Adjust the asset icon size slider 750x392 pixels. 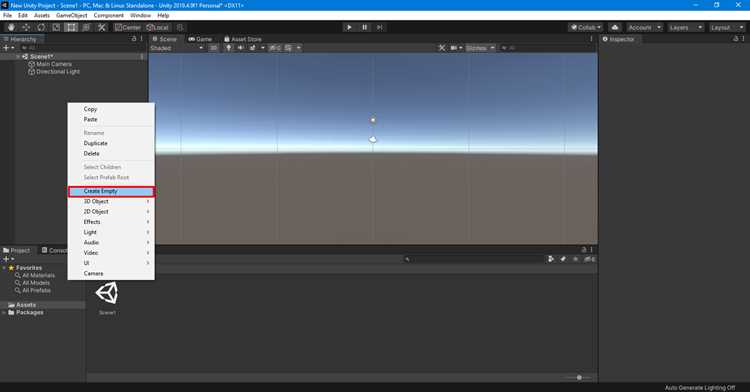pos(579,378)
